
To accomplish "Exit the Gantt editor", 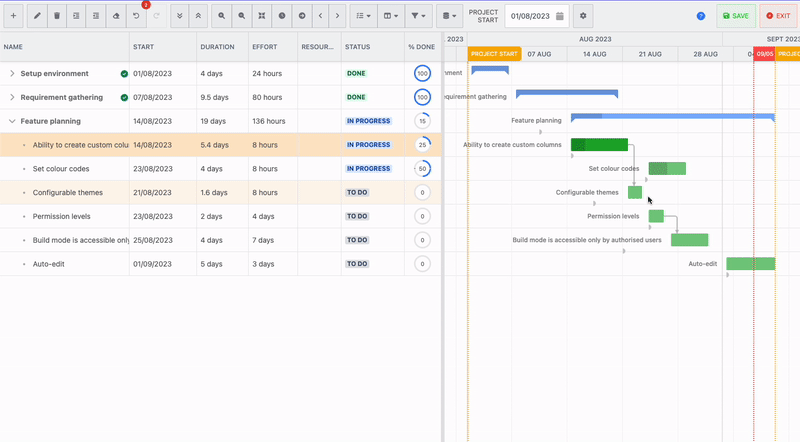I will tap(778, 16).
